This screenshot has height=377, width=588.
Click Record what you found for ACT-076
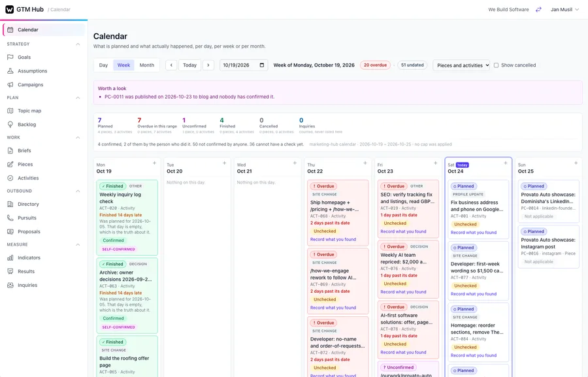pos(403,292)
